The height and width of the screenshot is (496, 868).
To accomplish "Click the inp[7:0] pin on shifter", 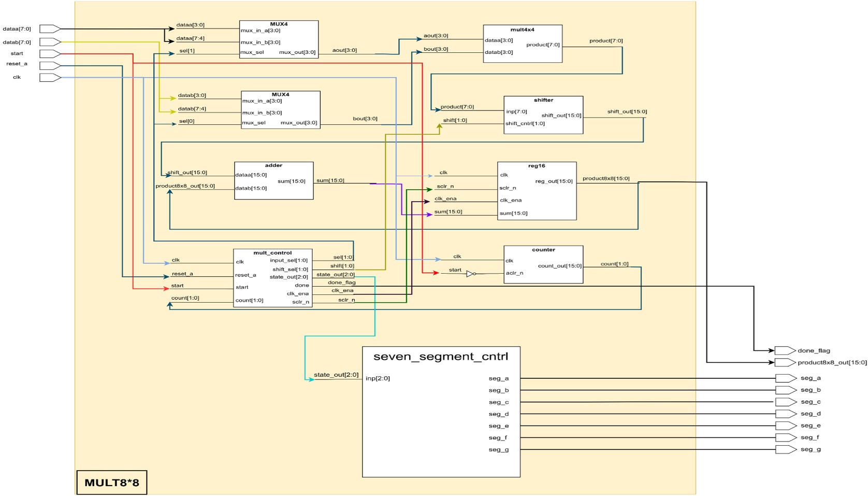I will pos(517,111).
